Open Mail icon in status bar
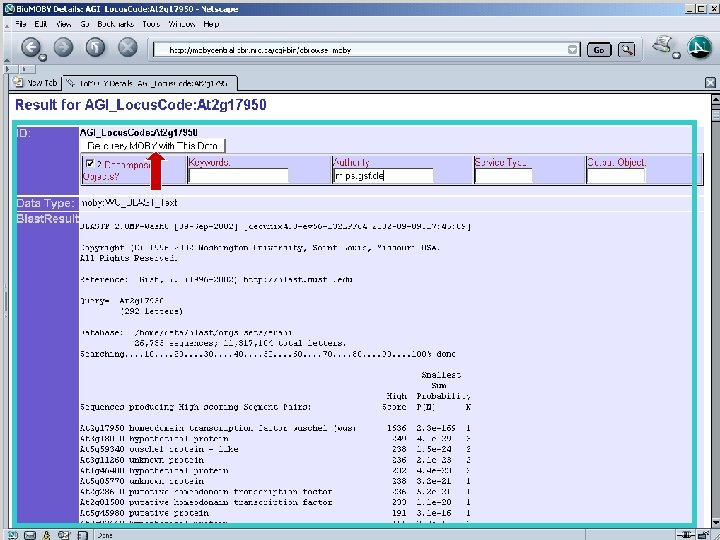The height and width of the screenshot is (540, 720). 30,535
